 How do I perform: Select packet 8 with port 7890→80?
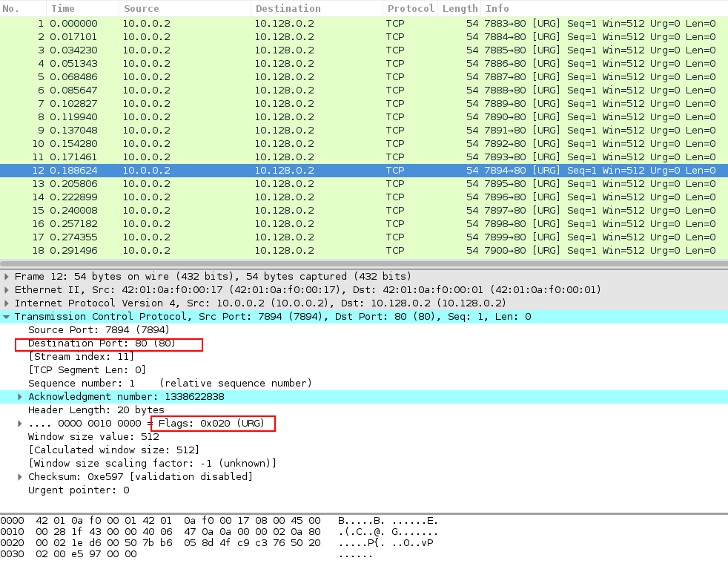point(364,117)
